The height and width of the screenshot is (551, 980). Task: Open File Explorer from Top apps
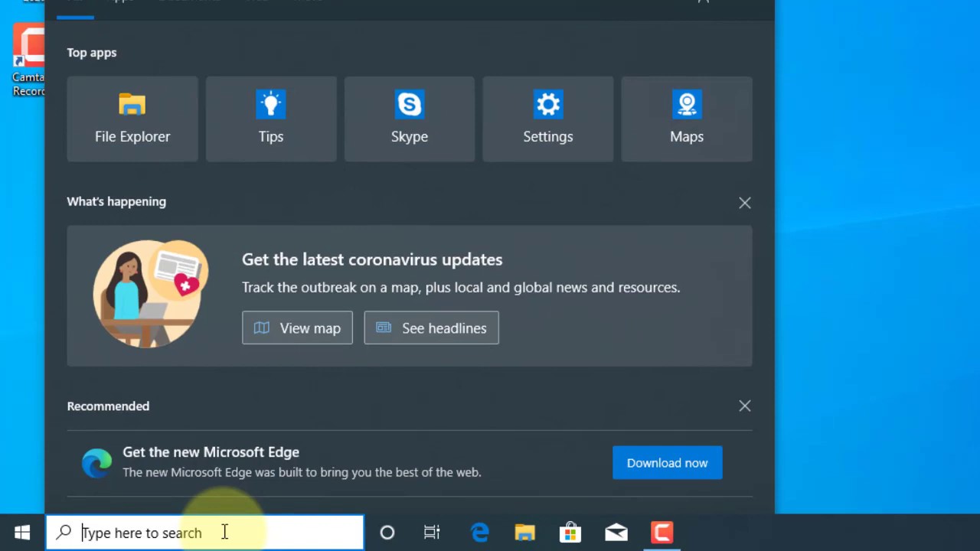[x=132, y=119]
